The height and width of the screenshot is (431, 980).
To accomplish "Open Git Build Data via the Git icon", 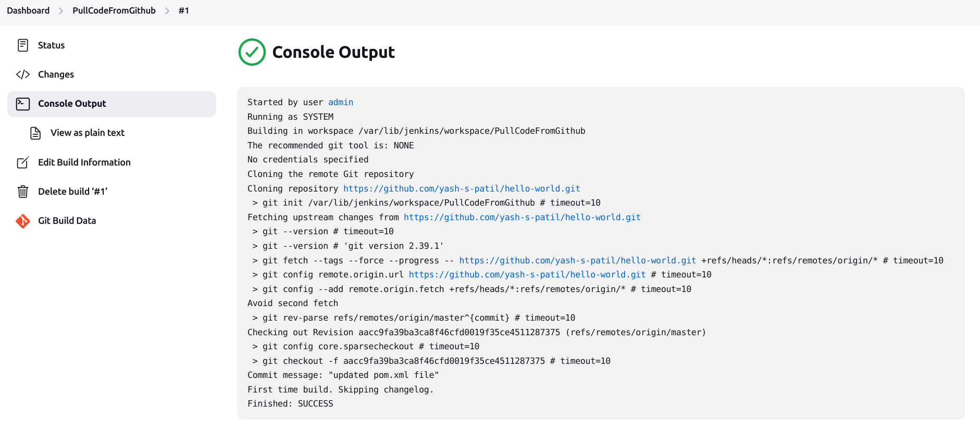I will 23,221.
